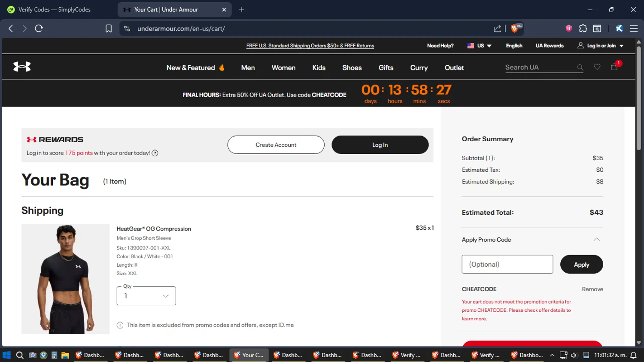Open the Curry menu
Image resolution: width=644 pixels, height=362 pixels.
(419, 67)
